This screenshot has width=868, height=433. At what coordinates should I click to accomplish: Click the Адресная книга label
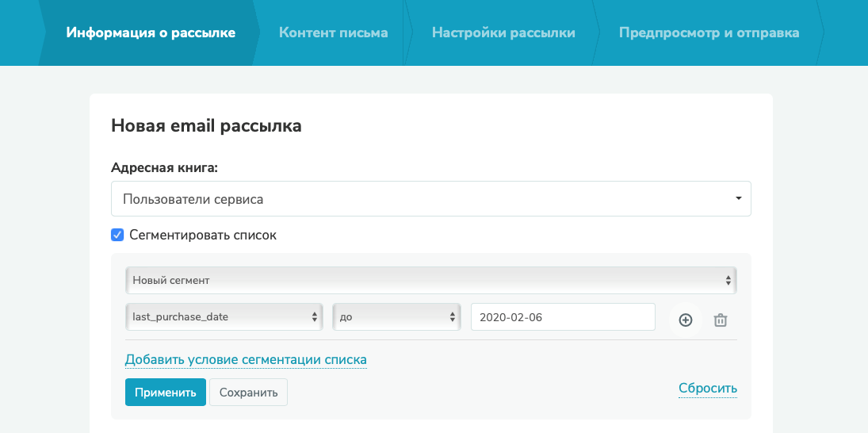coord(165,168)
